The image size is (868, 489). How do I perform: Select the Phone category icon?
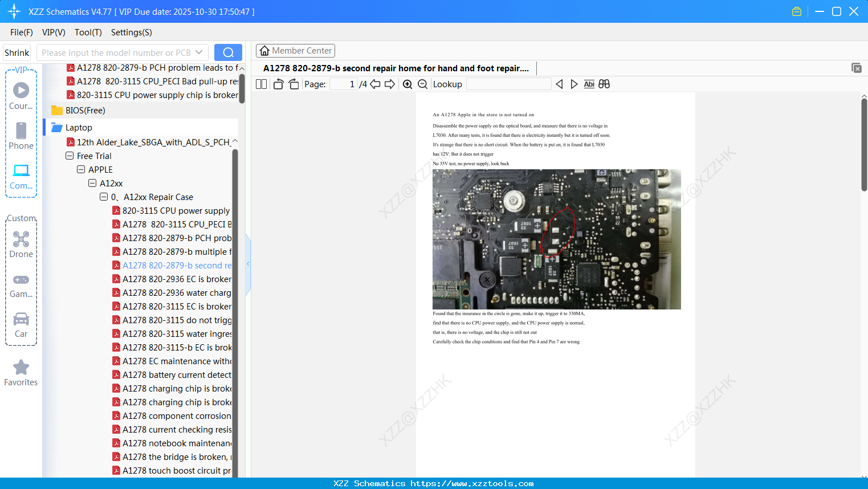point(21,136)
